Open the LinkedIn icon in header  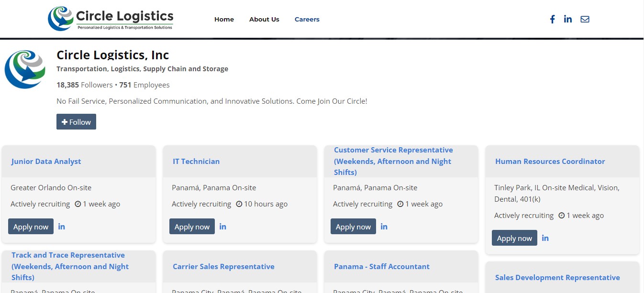pyautogui.click(x=568, y=19)
